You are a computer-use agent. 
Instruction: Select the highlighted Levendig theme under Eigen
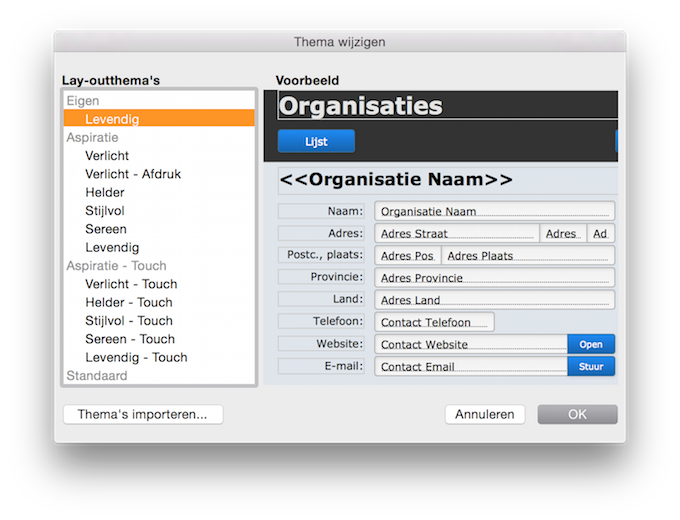[x=159, y=119]
